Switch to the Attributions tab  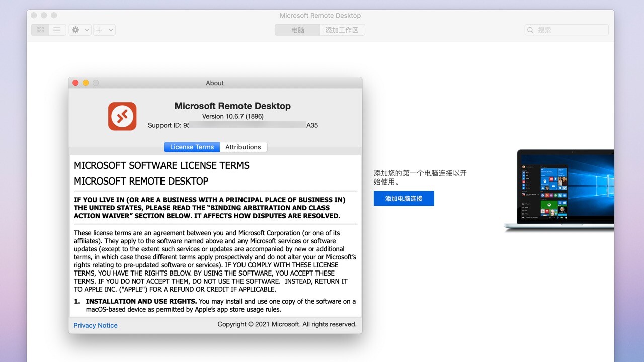[x=243, y=147]
